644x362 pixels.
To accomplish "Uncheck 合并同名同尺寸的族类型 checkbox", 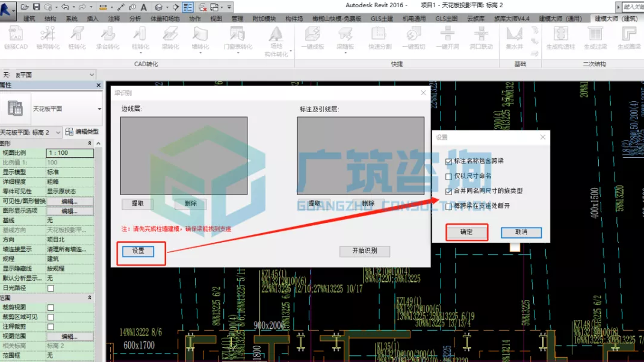I will [x=448, y=191].
